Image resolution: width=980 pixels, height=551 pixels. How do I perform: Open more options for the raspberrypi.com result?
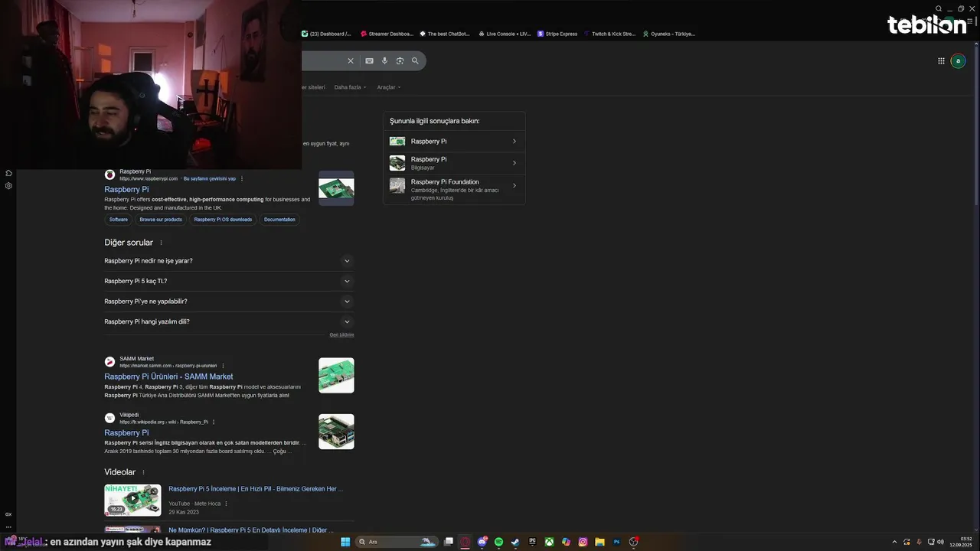[x=242, y=179]
